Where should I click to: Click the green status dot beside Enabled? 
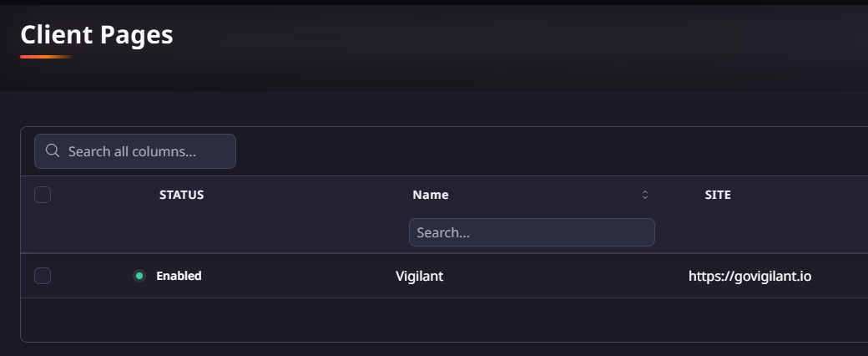click(x=139, y=276)
